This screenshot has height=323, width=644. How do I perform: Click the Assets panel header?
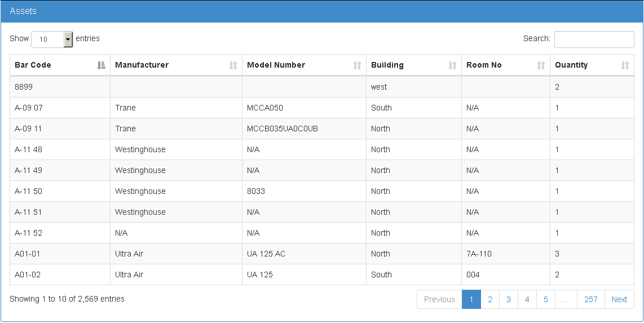click(x=321, y=11)
